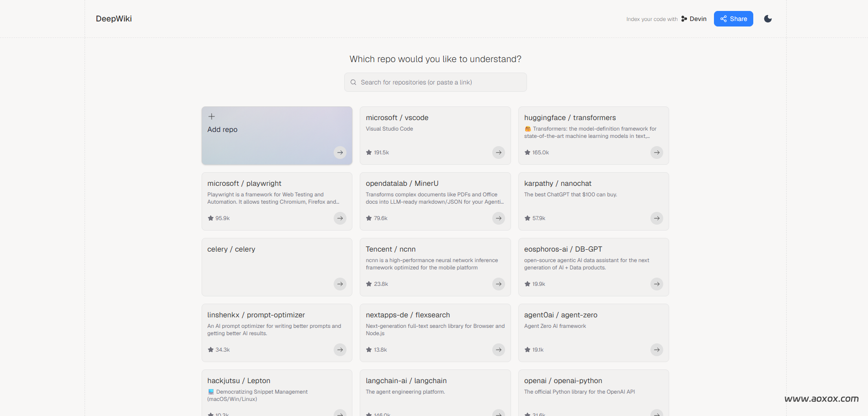868x416 pixels.
Task: Click the search magnifier icon
Action: pos(353,82)
